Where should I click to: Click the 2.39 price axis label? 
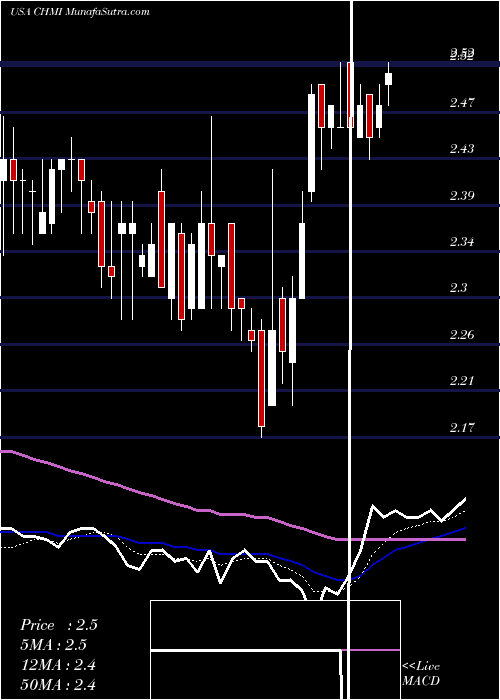[462, 195]
